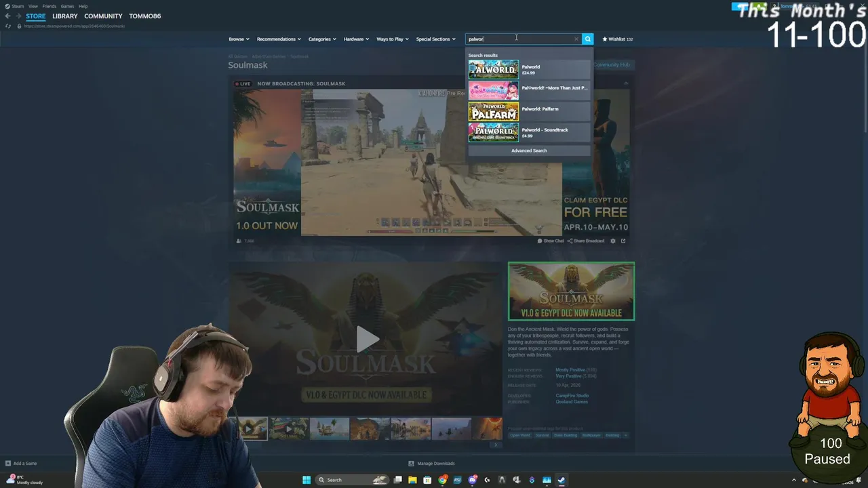Viewport: 868px width, 488px height.
Task: Select second trailer thumbnail in media strip
Action: (289, 428)
